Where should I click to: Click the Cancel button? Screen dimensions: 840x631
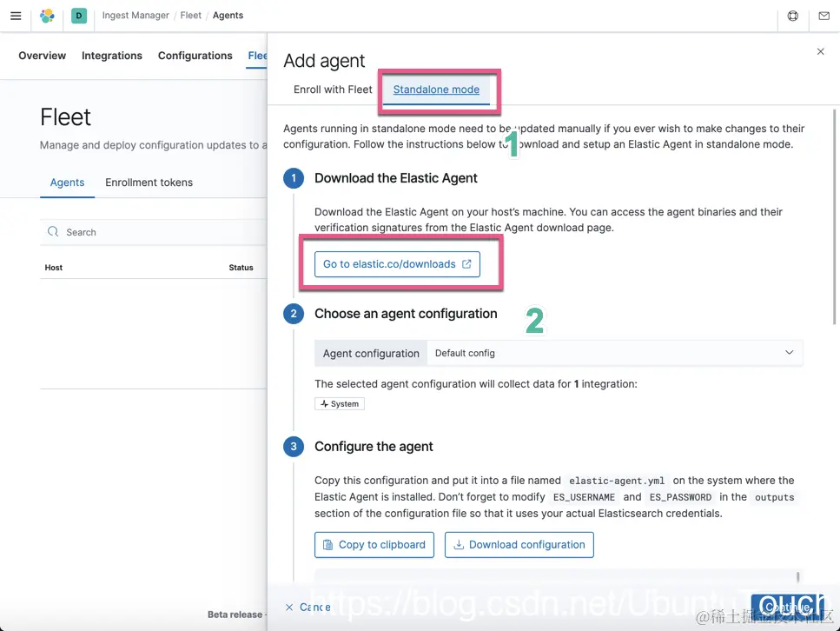[308, 607]
